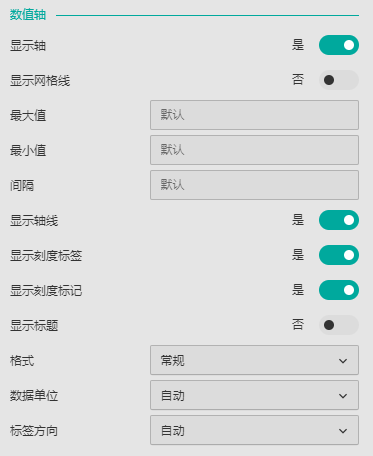Viewport: 373px width, 456px height.
Task: Click the 是 text beside 显示轴
Action: [x=298, y=45]
